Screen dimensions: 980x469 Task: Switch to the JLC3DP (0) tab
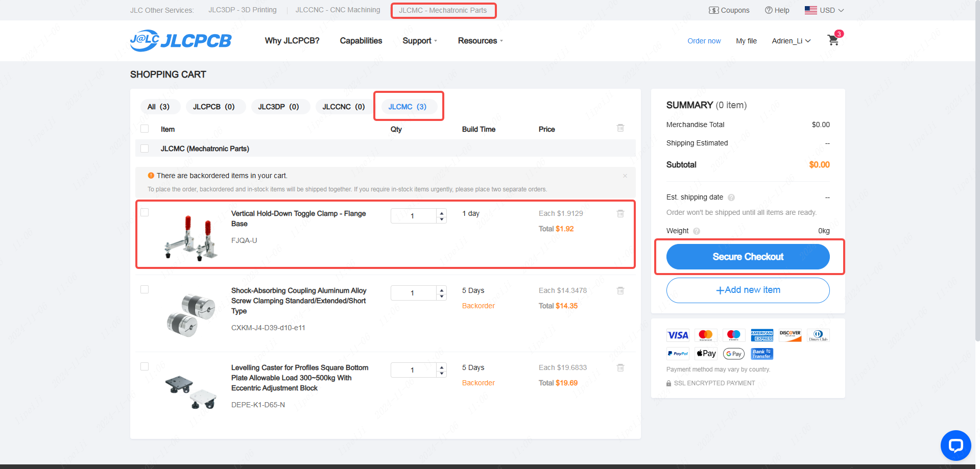coord(280,107)
